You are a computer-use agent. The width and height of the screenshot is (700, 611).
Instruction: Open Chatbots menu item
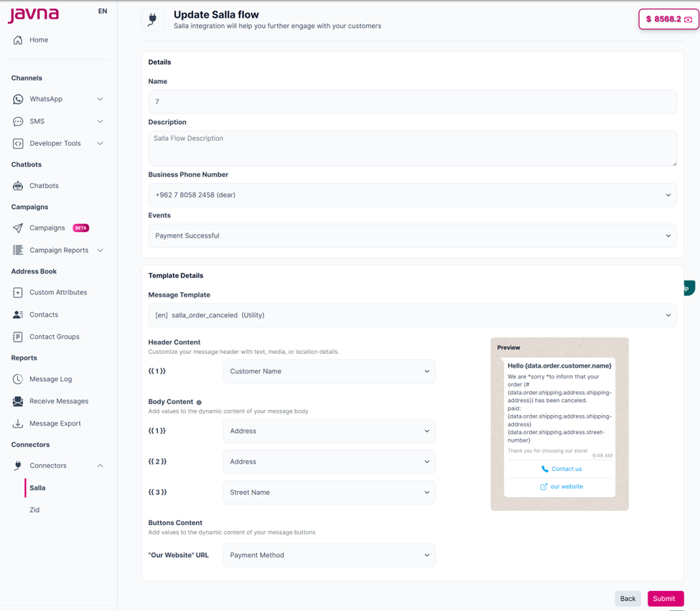[x=44, y=186]
